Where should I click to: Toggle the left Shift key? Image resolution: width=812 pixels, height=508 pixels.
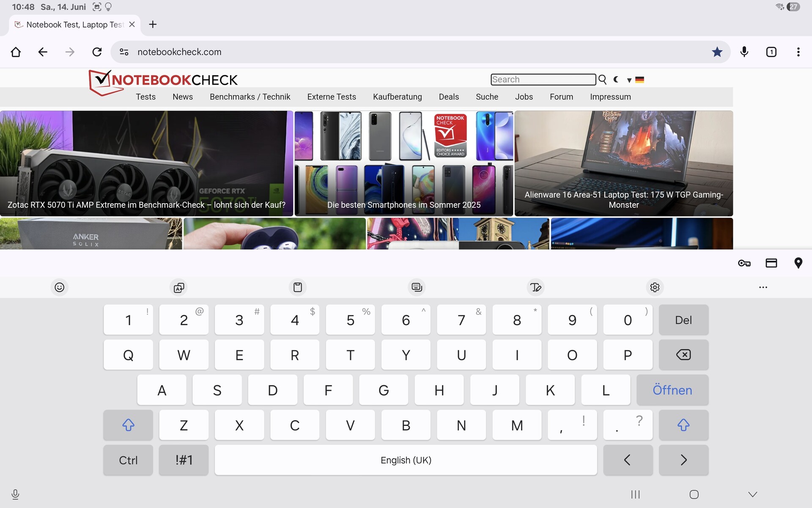128,425
